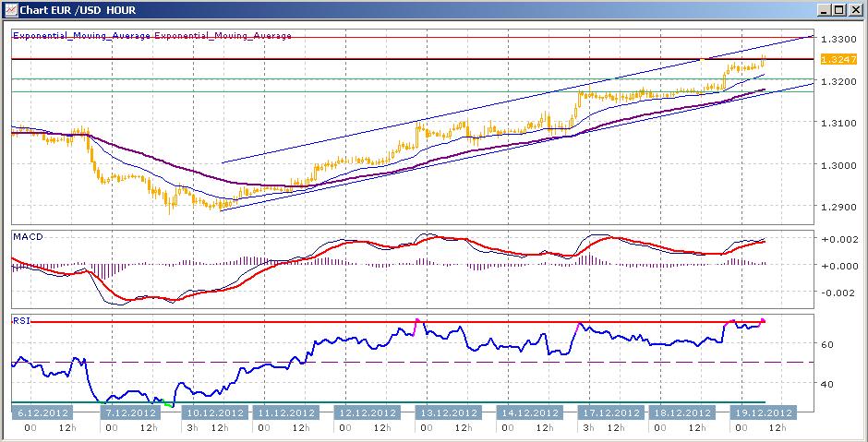Select the green RSI oversold level line
This screenshot has width=868, height=442.
click(388, 402)
